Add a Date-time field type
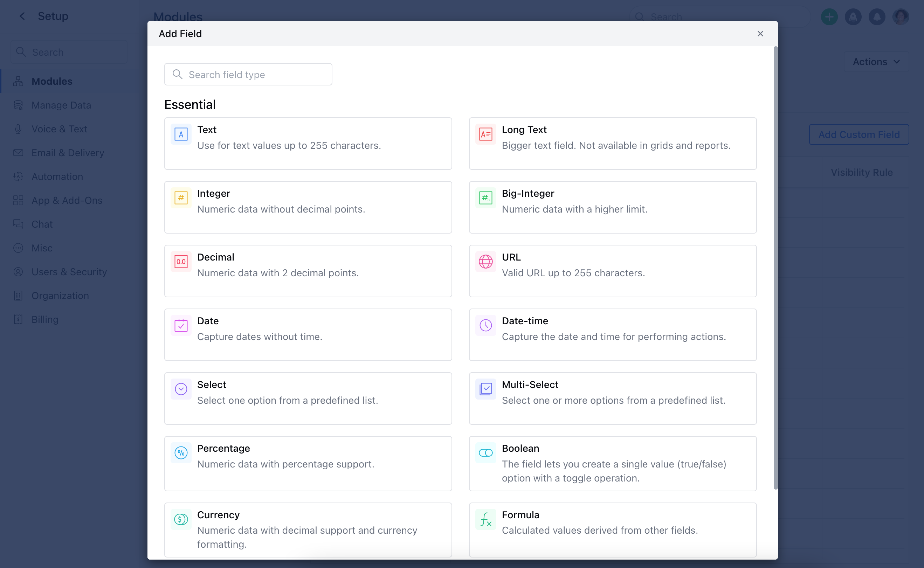 pos(613,335)
